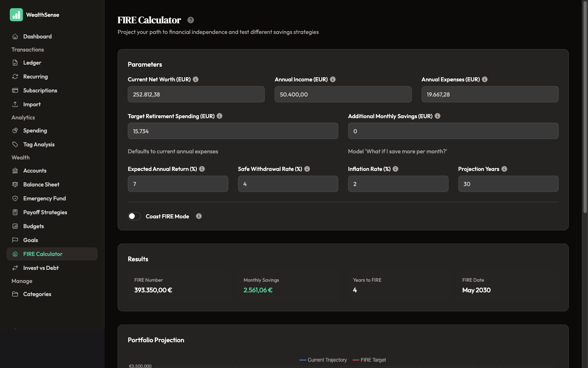Open Dashboard from the sidebar

coord(52,36)
